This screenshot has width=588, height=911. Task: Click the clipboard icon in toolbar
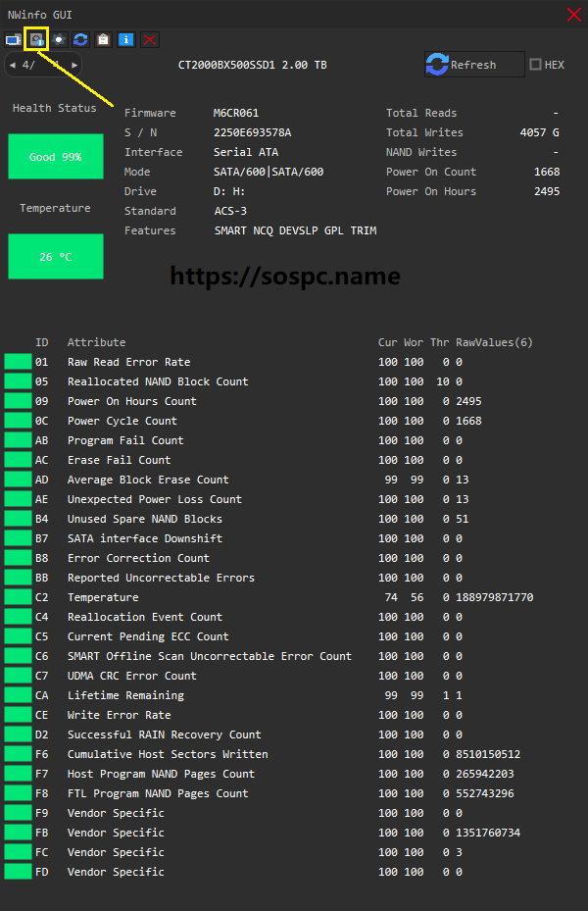tap(103, 39)
